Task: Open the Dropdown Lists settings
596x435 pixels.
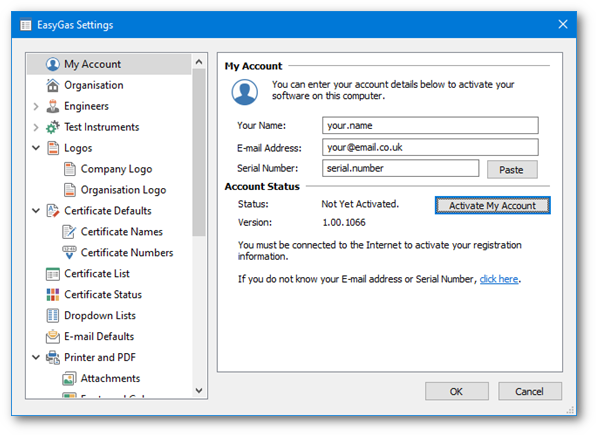Action: click(x=100, y=316)
